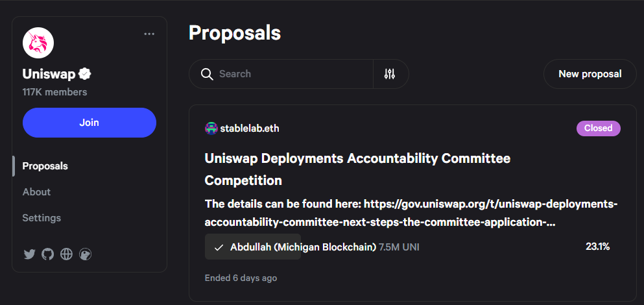
Task: Focus the proposals Search field
Action: (x=292, y=74)
